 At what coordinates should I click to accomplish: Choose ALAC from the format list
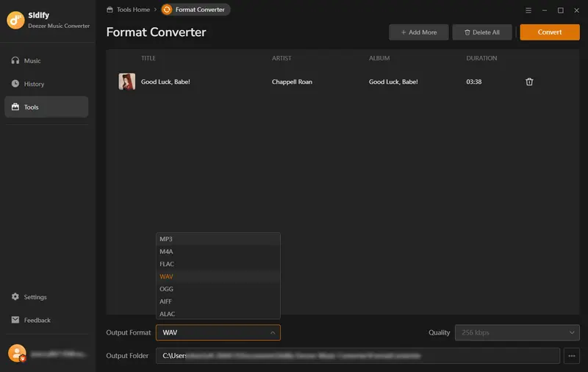pyautogui.click(x=218, y=314)
